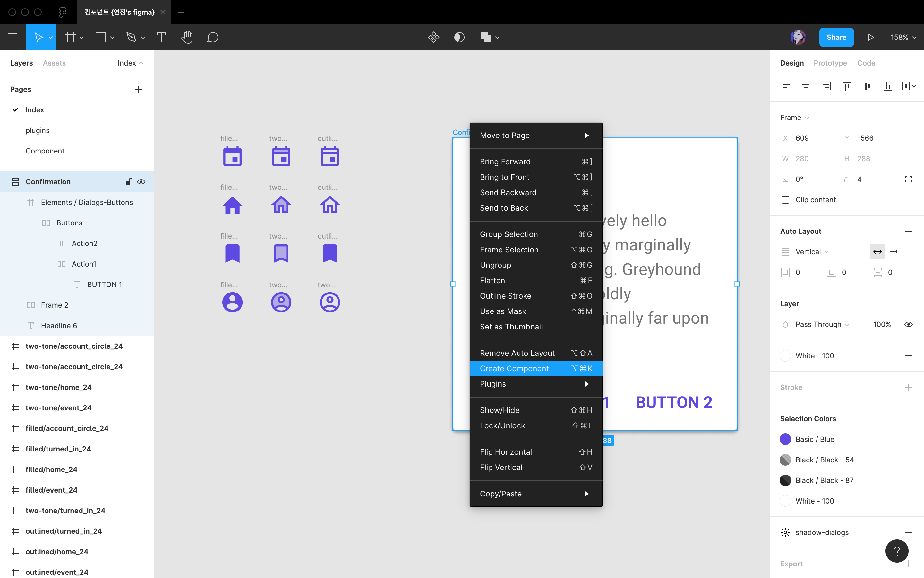Choose Flip Horizontal in context menu
Image resolution: width=924 pixels, height=578 pixels.
536,452
